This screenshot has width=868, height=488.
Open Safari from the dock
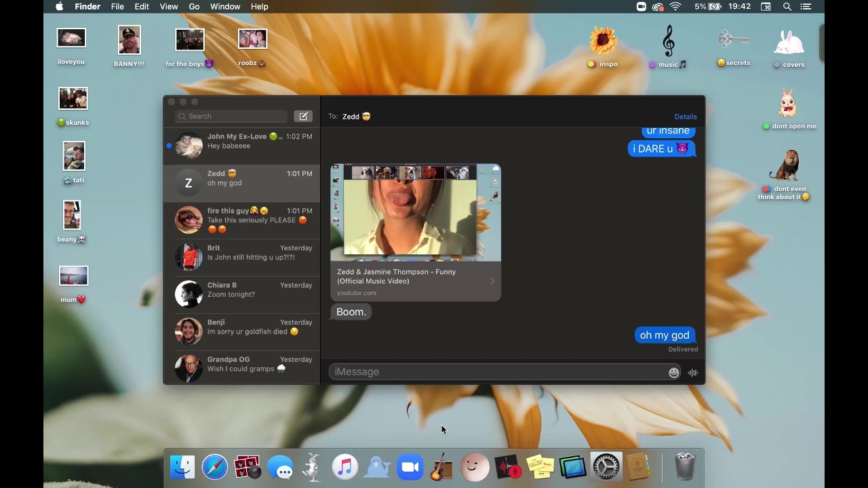click(215, 468)
